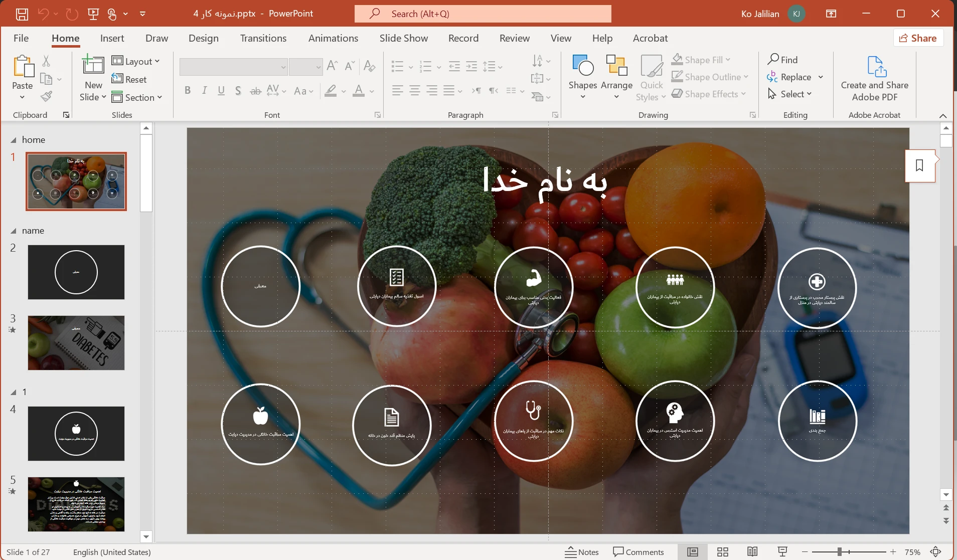Open the Section dropdown
The height and width of the screenshot is (560, 957).
tap(137, 97)
